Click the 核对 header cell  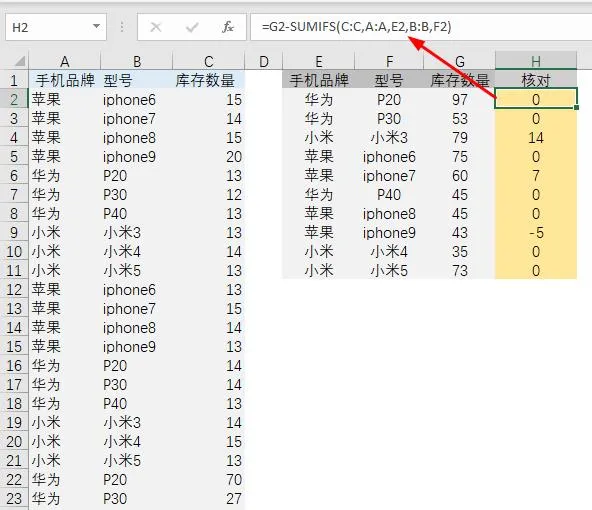[536, 80]
